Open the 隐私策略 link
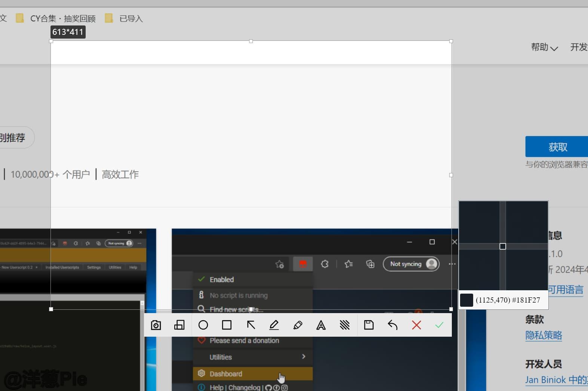 [543, 335]
